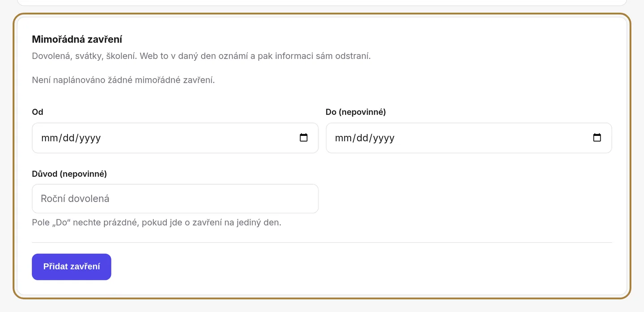Image resolution: width=644 pixels, height=312 pixels.
Task: Click the Přidat zavření button
Action: 72,267
